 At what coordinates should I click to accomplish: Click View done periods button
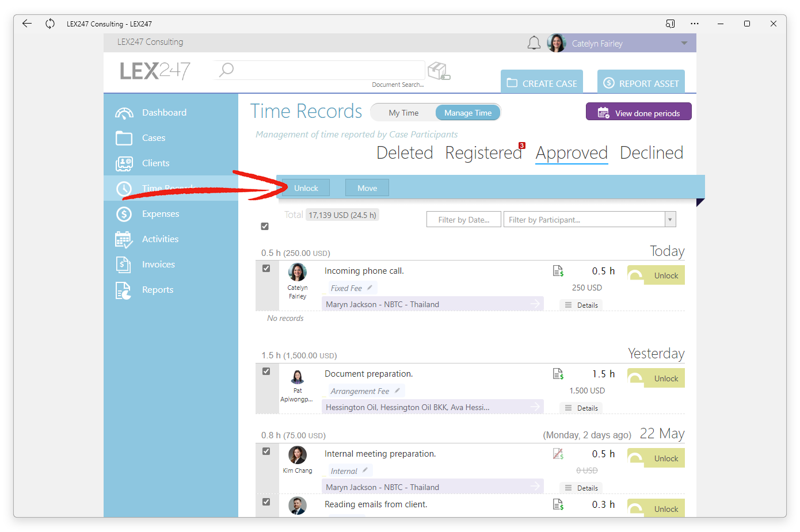[x=639, y=112]
